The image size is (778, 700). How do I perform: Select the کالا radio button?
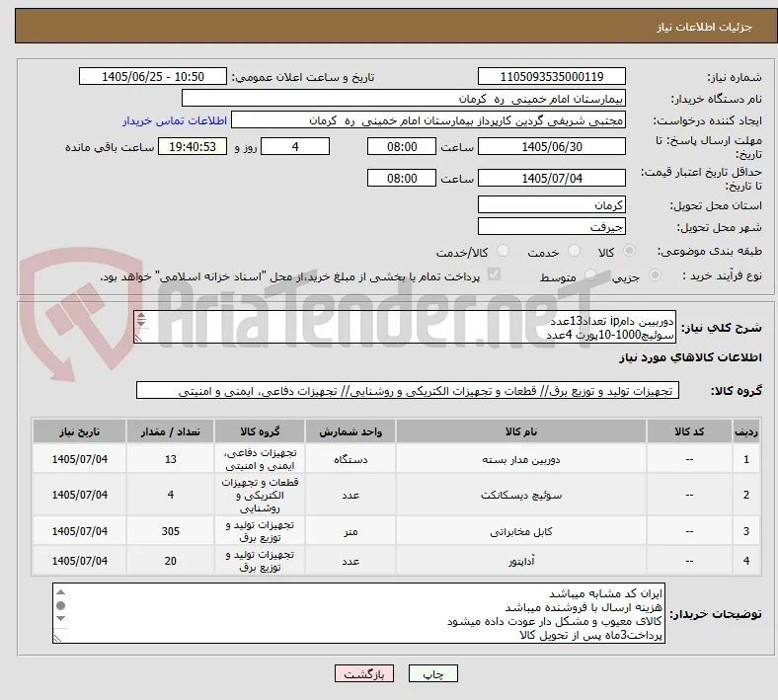click(x=629, y=251)
